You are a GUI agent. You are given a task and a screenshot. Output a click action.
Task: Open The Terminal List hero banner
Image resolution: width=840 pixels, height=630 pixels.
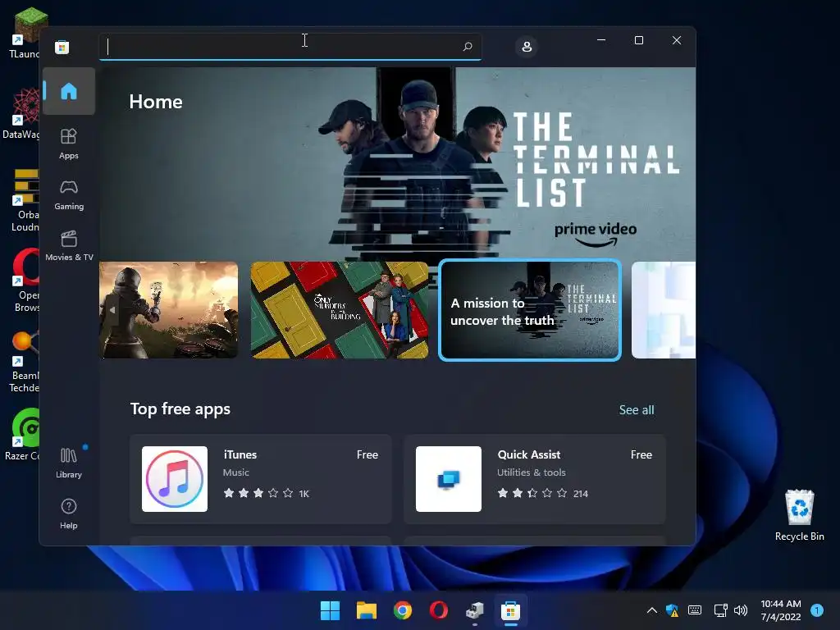398,163
